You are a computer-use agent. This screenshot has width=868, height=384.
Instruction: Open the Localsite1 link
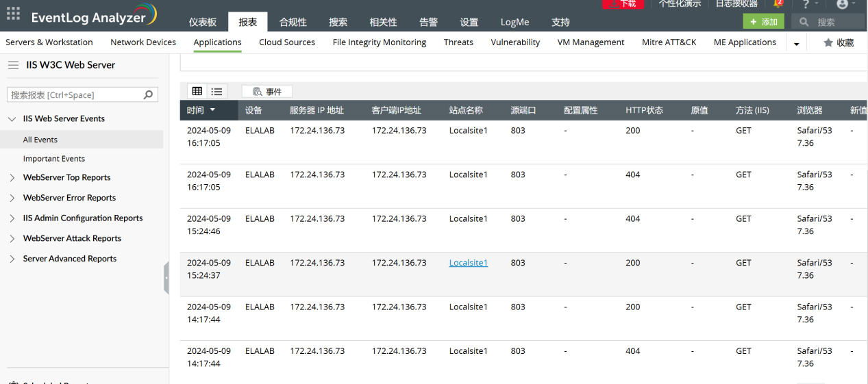click(x=469, y=263)
